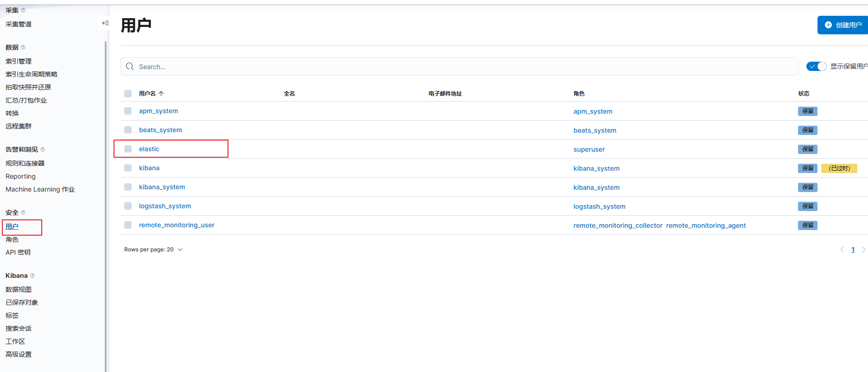Click help icon next to 采集 heading
Viewport: 868px width, 372px height.
[x=23, y=10]
